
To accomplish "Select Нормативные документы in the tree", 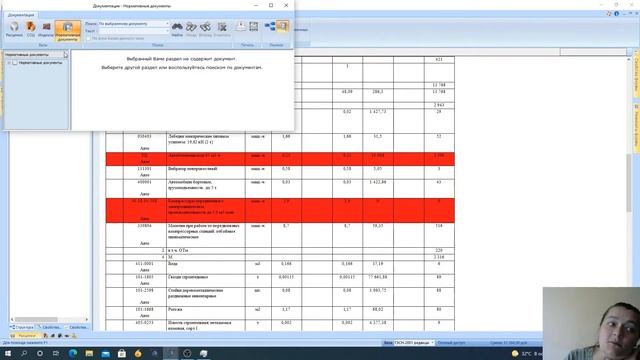I will [x=40, y=63].
